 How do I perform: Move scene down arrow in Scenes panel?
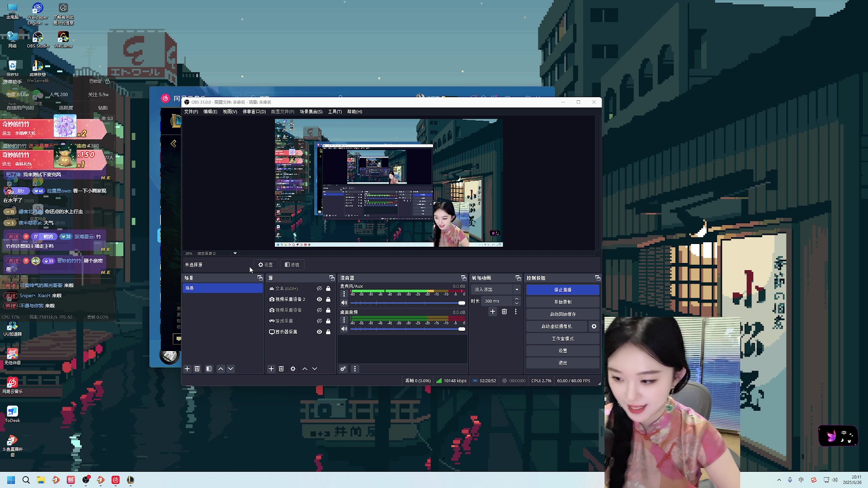coord(231,369)
